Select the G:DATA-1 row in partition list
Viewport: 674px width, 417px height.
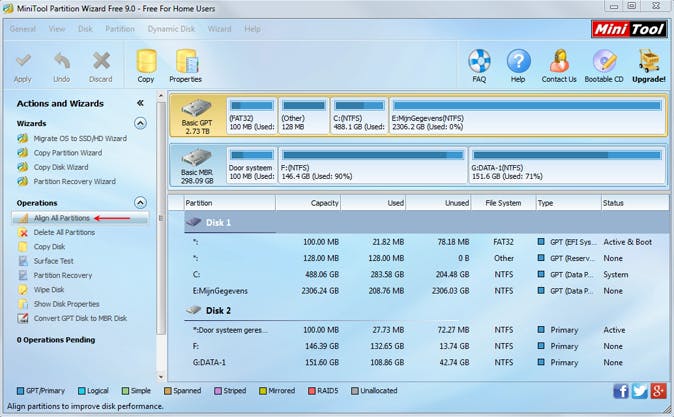(426, 362)
